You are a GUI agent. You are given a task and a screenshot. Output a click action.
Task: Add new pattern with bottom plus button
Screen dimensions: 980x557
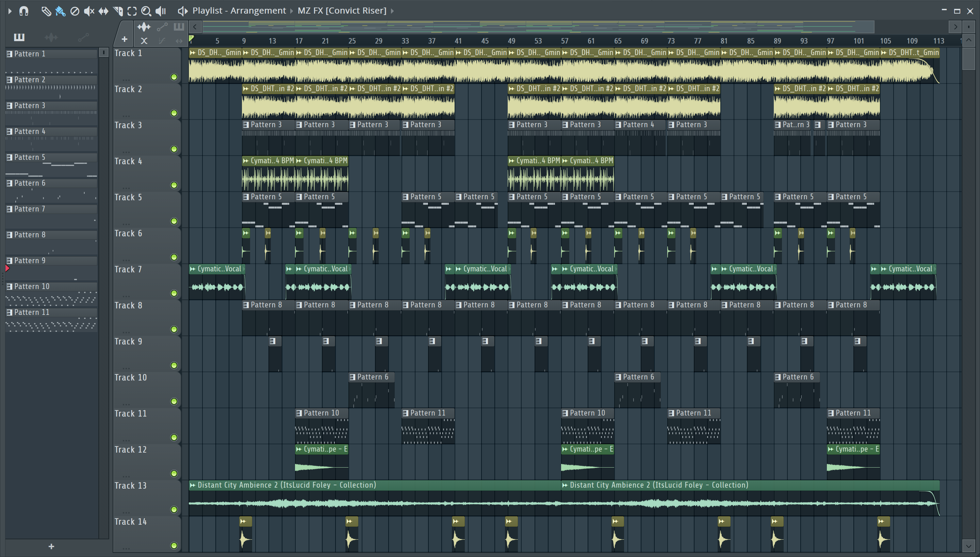coord(51,547)
